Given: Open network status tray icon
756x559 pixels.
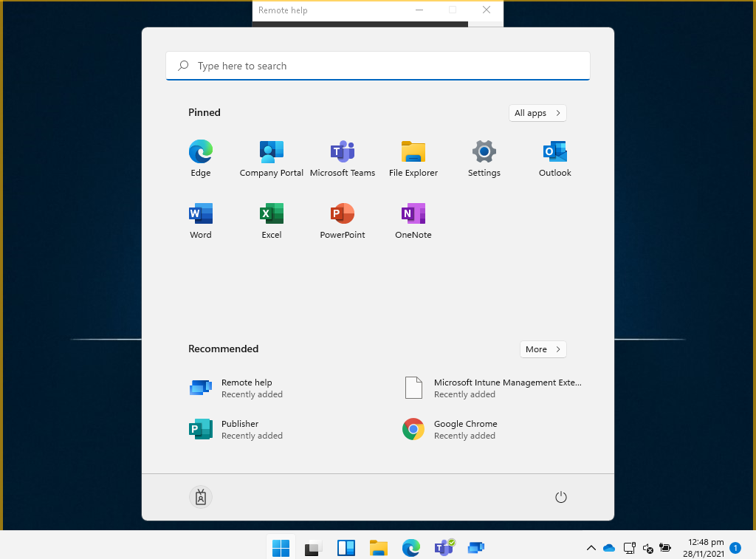Looking at the screenshot, I should click(629, 548).
